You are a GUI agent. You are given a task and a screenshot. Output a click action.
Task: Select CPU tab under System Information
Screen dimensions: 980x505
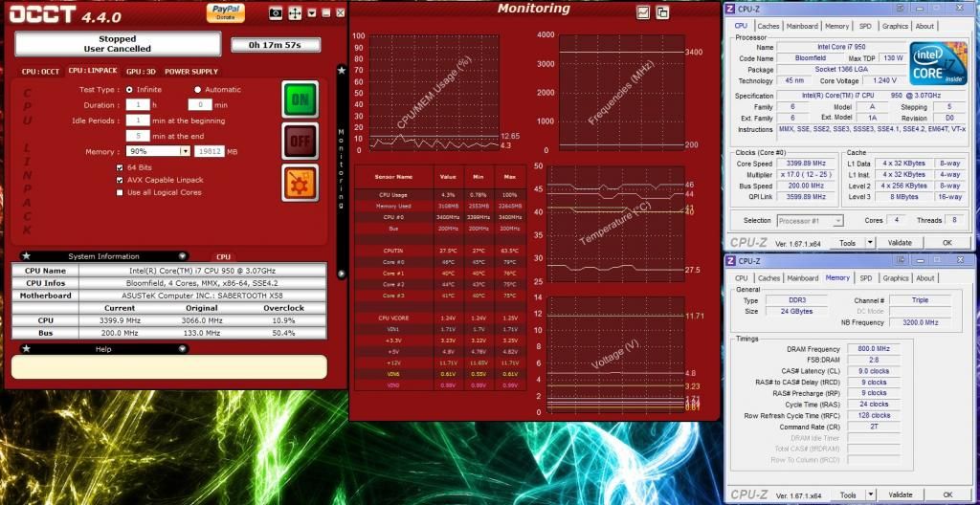pos(224,257)
